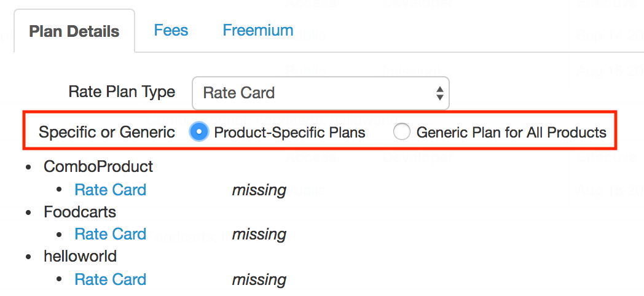644x296 pixels.
Task: Click the up-down arrows of Rate Card select
Action: coord(439,93)
